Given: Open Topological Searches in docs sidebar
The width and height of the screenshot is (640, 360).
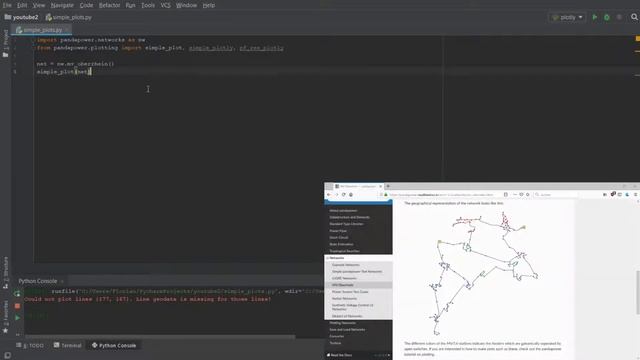Looking at the screenshot, I should tap(344, 251).
